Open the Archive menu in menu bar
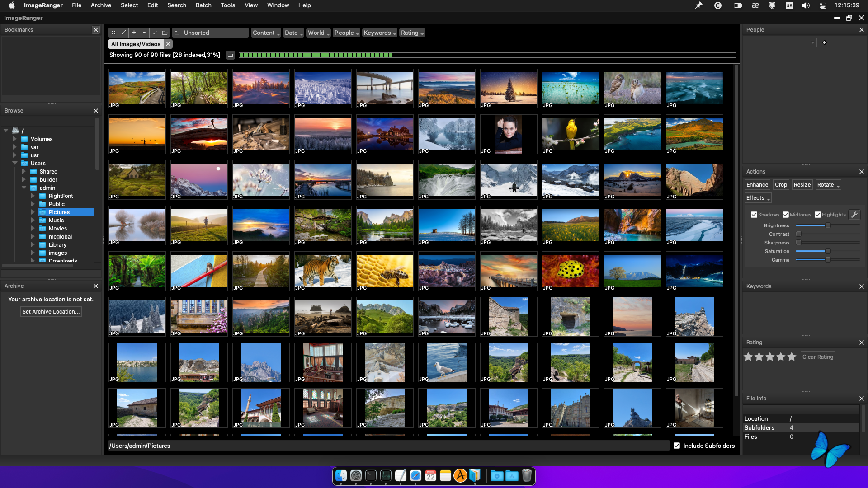 tap(101, 5)
